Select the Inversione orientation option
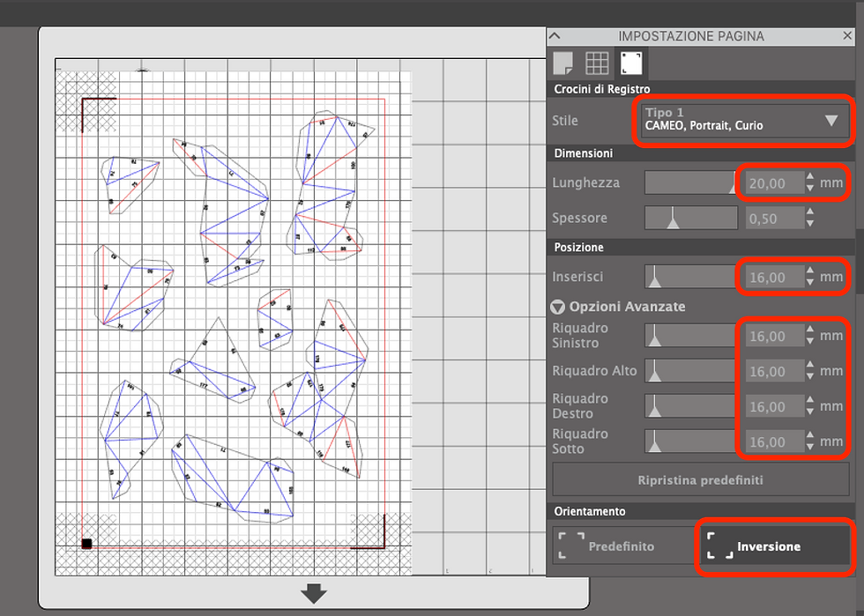864x616 pixels. pos(774,545)
